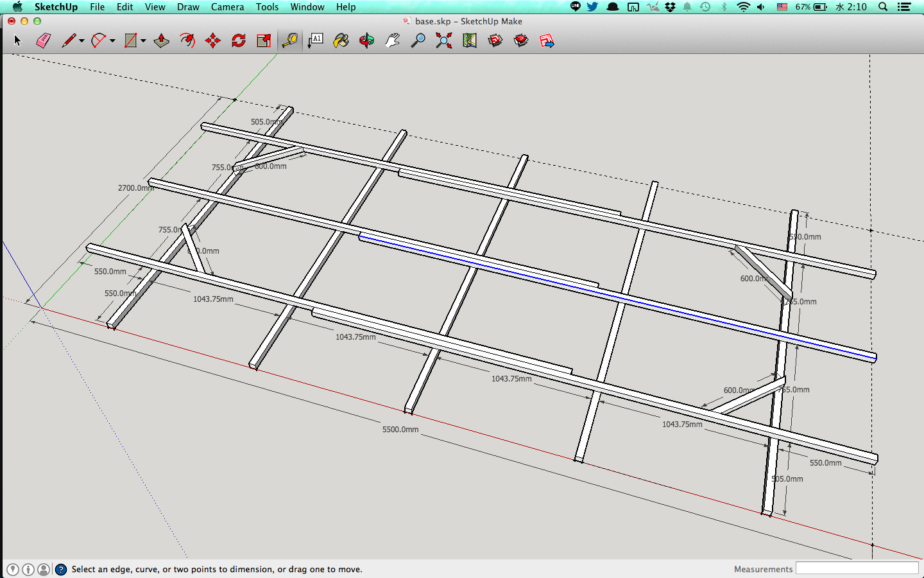Select the Eraser tool
The image size is (924, 578).
coord(43,40)
